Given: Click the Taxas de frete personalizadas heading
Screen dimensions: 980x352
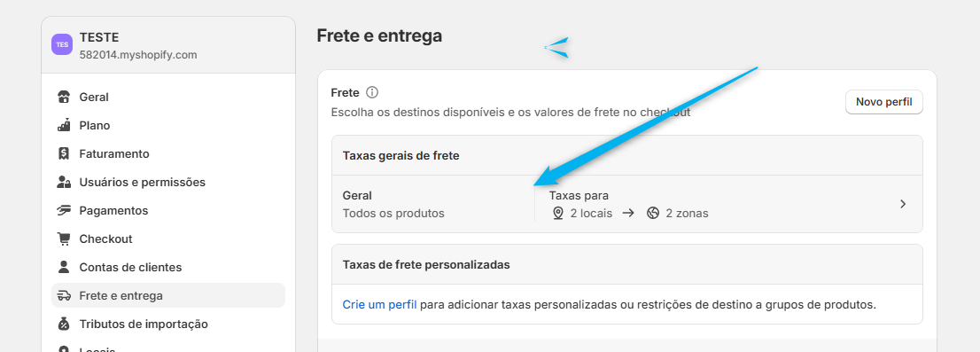Looking at the screenshot, I should pyautogui.click(x=426, y=264).
